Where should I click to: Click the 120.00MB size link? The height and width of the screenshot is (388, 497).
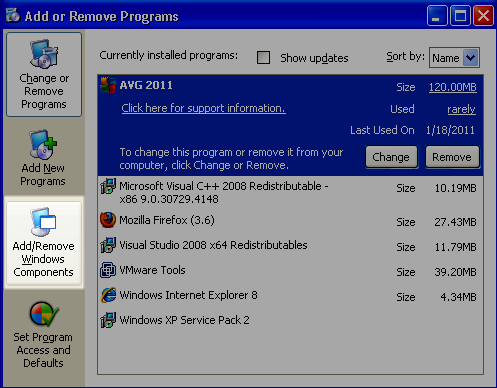453,87
